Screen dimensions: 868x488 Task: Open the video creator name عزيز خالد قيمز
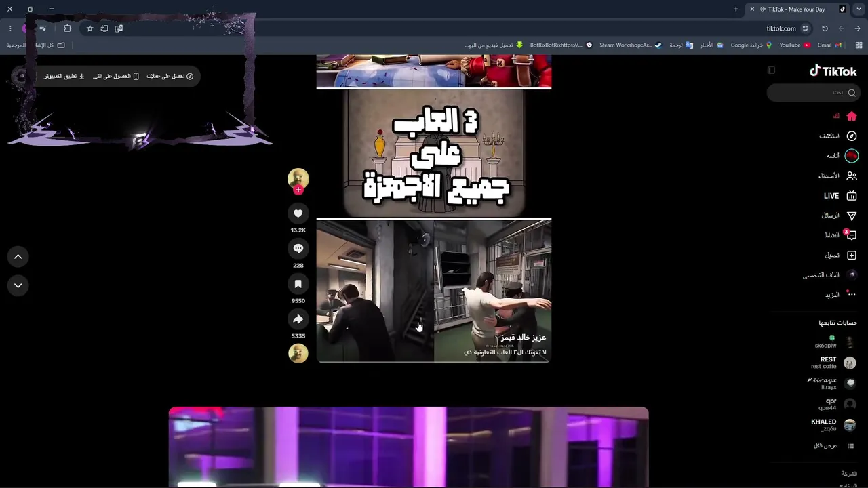point(524,338)
